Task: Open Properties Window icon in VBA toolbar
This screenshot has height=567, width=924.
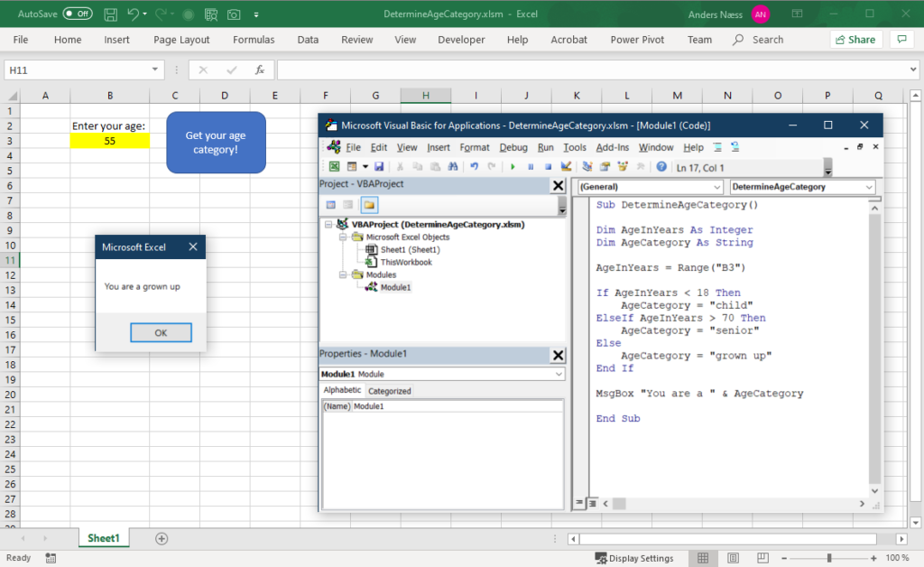Action: pyautogui.click(x=605, y=167)
